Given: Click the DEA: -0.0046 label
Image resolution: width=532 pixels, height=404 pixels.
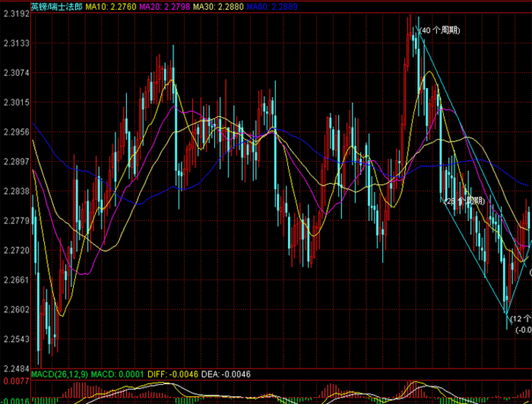Looking at the screenshot, I should [226, 374].
